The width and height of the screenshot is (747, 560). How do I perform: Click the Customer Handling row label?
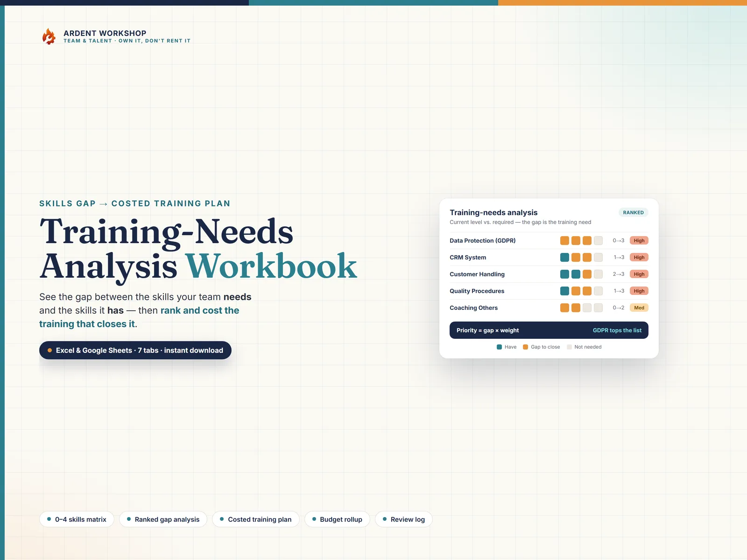click(477, 274)
